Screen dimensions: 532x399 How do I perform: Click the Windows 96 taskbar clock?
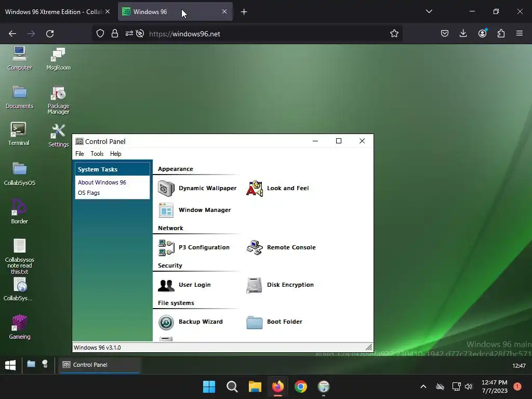(519, 366)
